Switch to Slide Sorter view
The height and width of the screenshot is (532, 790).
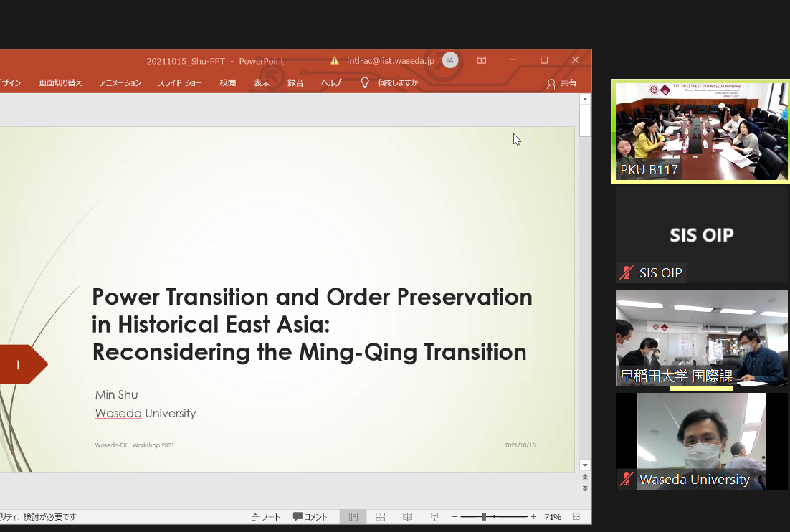[x=381, y=517]
